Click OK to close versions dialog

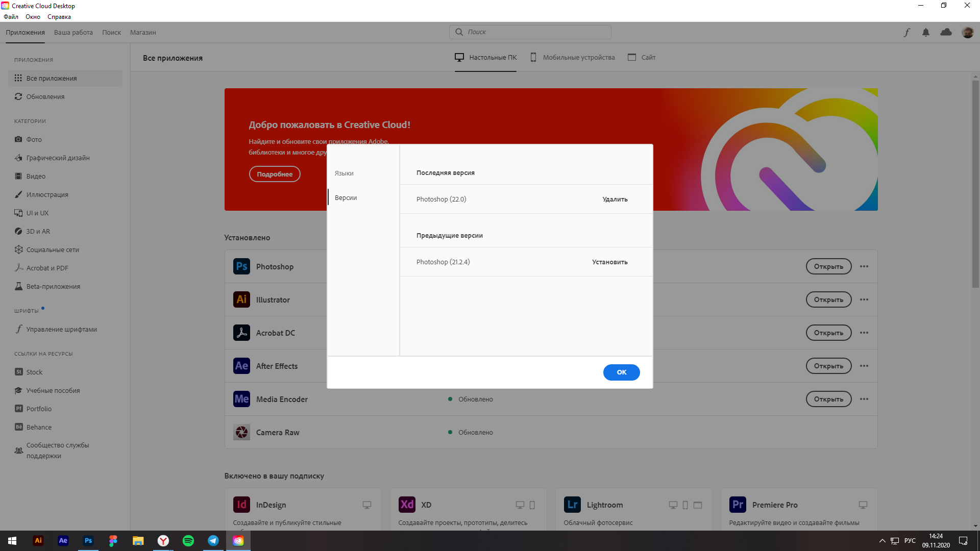(621, 372)
